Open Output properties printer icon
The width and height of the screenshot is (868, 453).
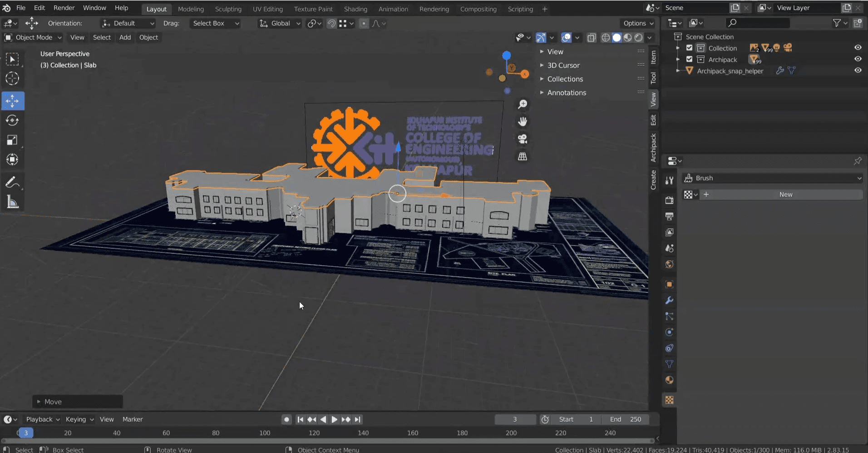[x=669, y=216]
